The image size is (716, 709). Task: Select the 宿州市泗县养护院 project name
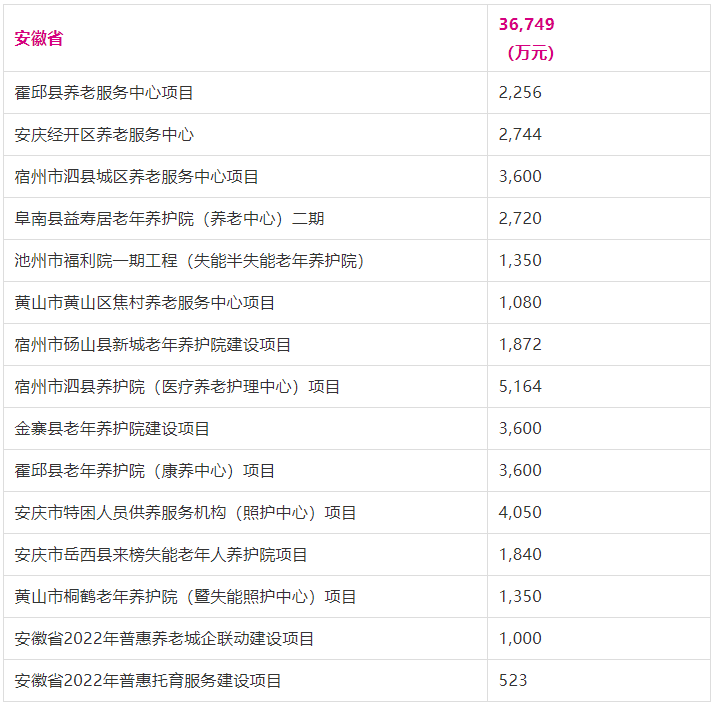178,386
